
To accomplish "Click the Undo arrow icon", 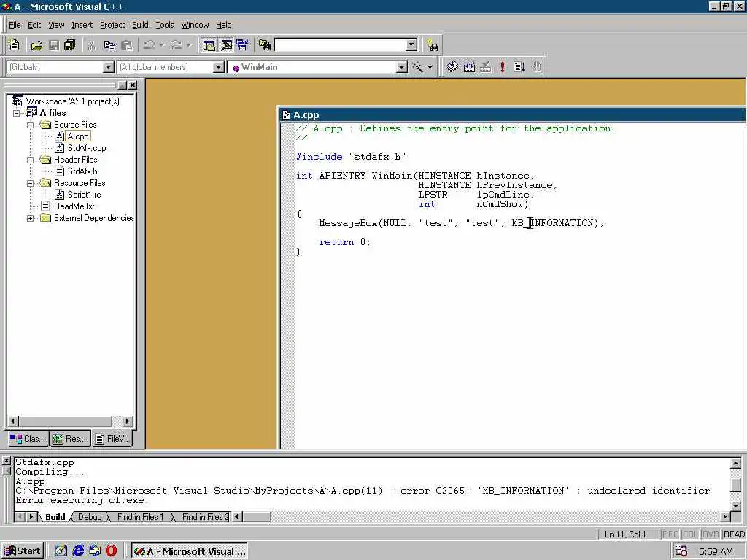I will [149, 45].
